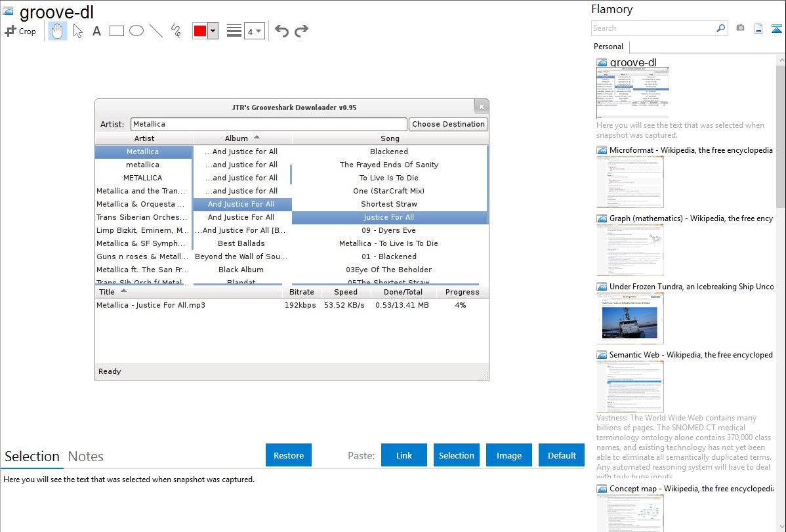
Task: Select the ellipse shape tool
Action: [x=136, y=31]
